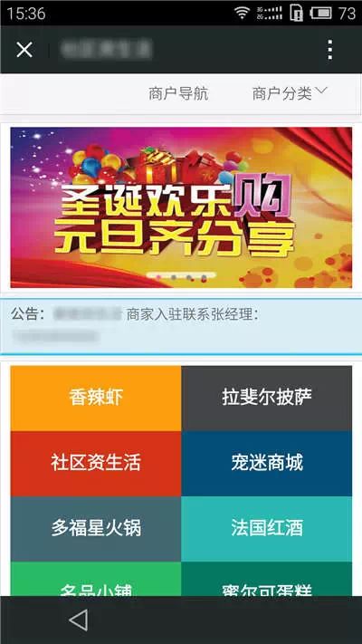Tap the Android back triangle icon

point(79,620)
